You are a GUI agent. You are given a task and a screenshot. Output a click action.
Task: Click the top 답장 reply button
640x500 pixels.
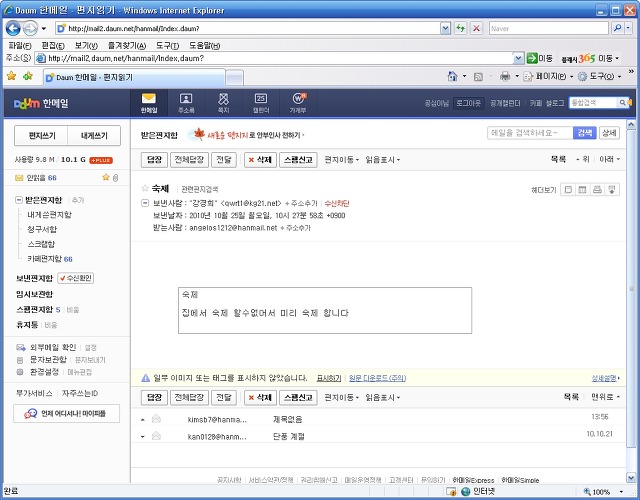(x=154, y=160)
